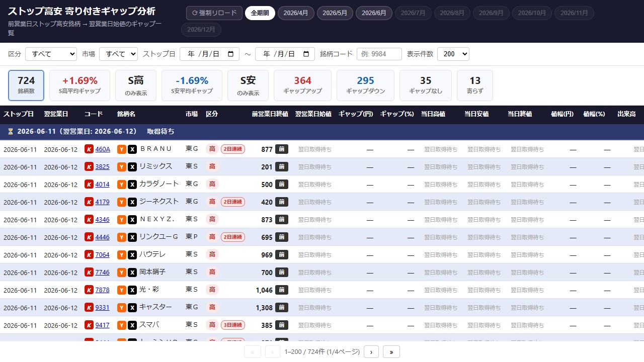Toggle S高 のみ表示 filter card
The width and height of the screenshot is (644, 362).
[x=136, y=85]
